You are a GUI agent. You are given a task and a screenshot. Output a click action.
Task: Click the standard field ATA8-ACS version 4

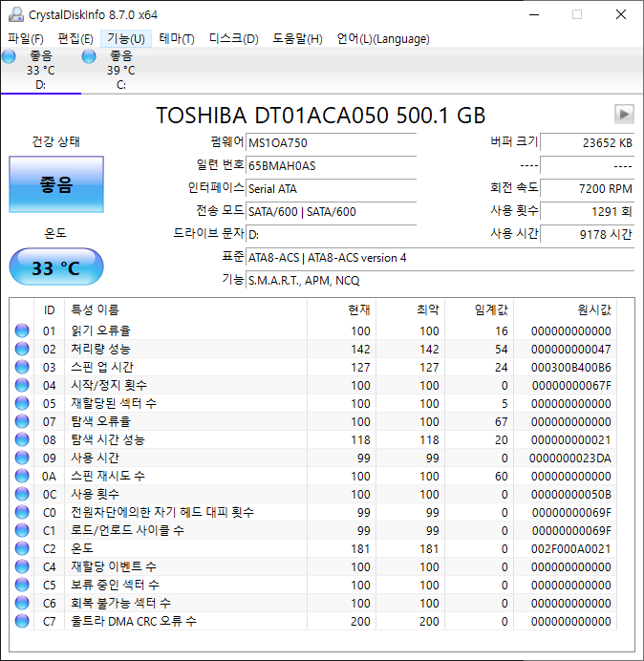440,257
